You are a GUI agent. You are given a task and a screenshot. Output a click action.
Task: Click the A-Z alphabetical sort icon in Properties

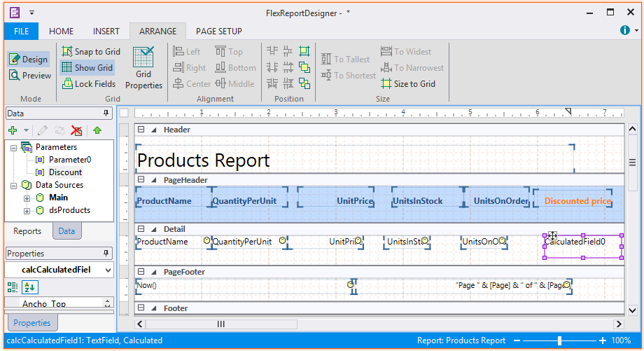[30, 287]
